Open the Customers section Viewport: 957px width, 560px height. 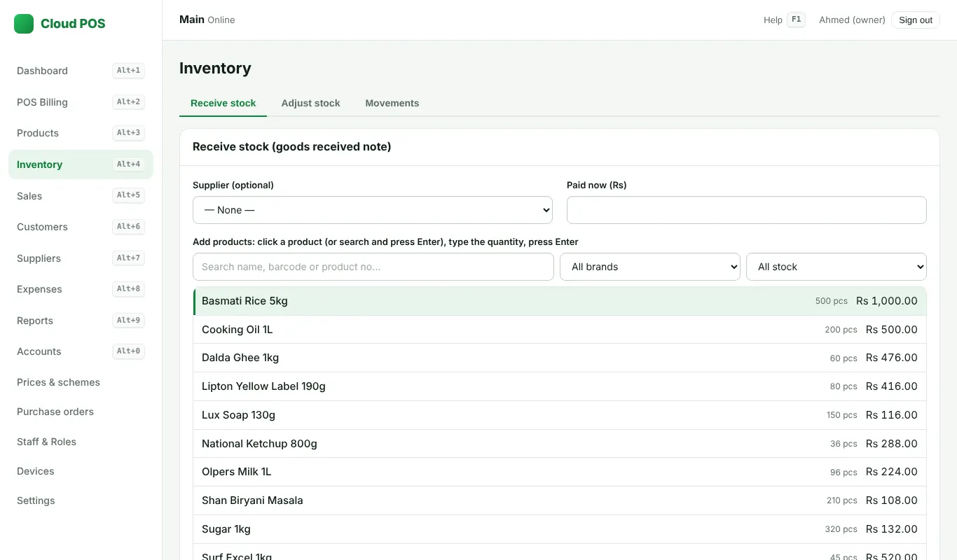[x=81, y=227]
